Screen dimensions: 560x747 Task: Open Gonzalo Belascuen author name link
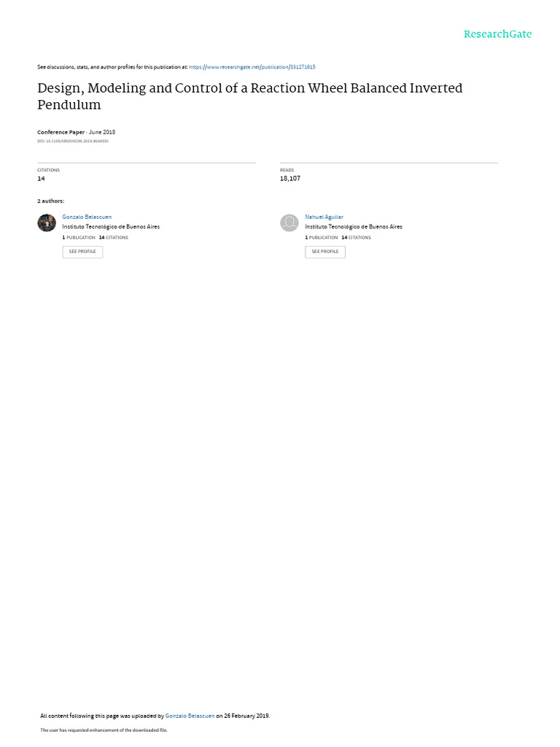(x=87, y=217)
